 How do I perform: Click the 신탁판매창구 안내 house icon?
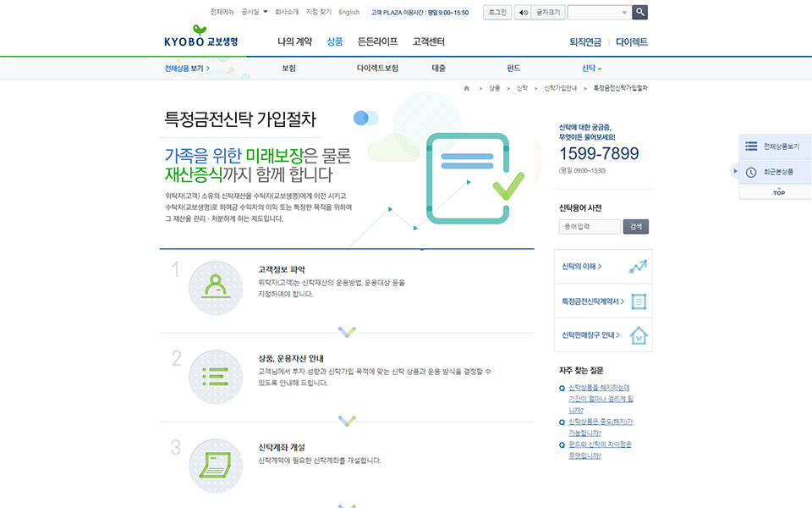(x=639, y=335)
